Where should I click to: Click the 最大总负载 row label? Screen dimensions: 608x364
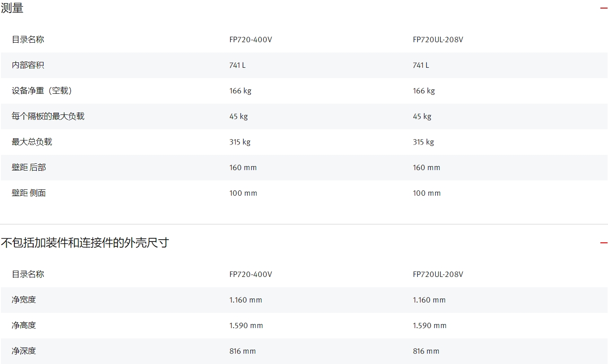click(32, 142)
